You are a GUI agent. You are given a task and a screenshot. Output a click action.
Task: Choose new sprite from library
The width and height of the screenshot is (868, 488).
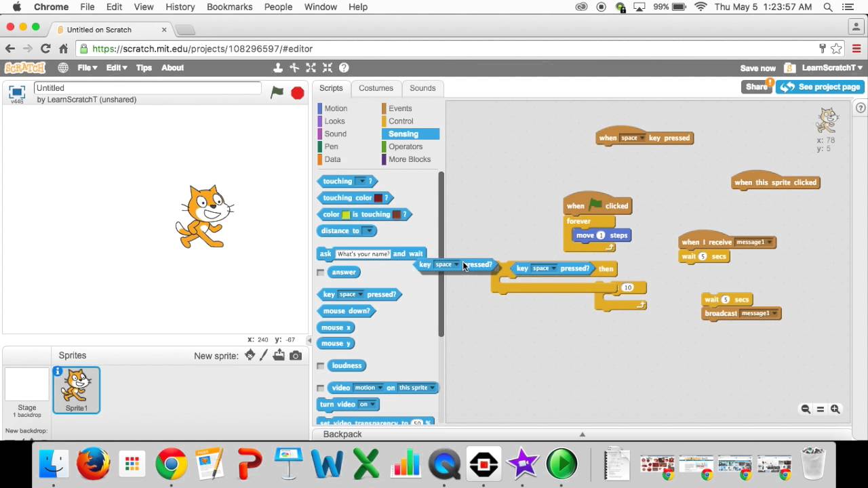point(250,355)
